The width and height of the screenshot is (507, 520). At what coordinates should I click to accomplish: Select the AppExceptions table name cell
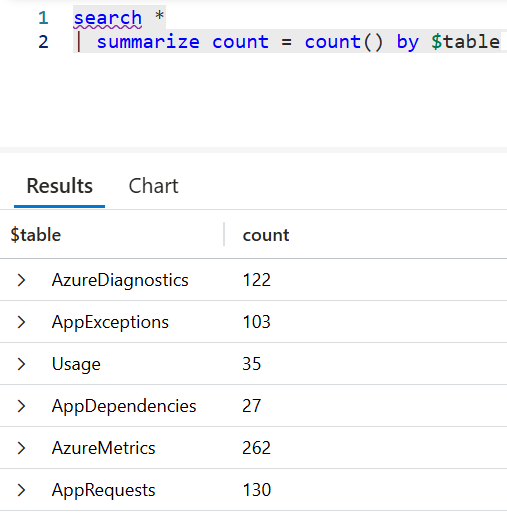click(110, 322)
